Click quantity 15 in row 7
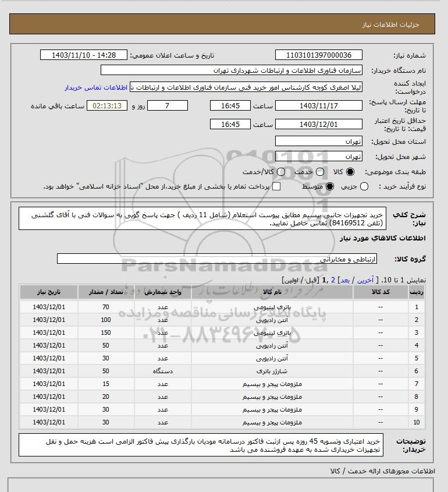Image resolution: width=448 pixels, height=492 pixels. pyautogui.click(x=106, y=384)
